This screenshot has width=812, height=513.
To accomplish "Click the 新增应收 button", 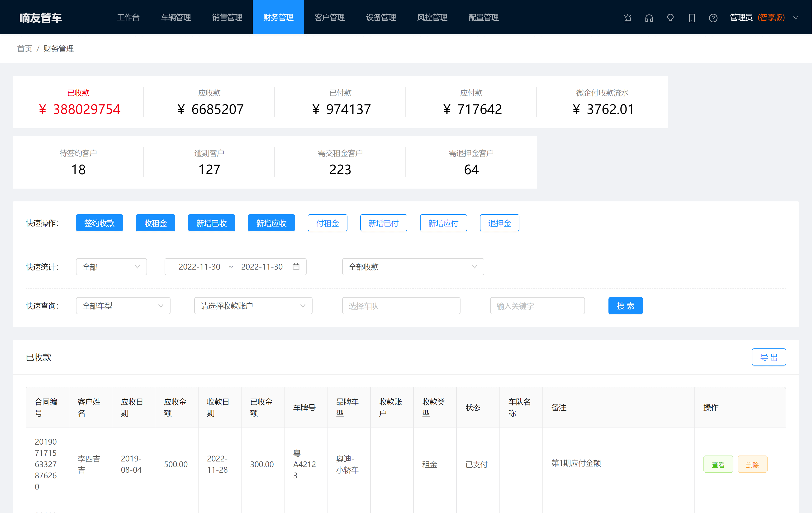I will 271,223.
